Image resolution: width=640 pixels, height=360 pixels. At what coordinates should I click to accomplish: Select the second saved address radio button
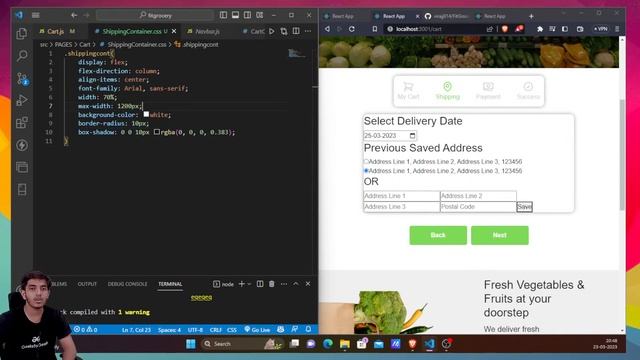click(366, 171)
